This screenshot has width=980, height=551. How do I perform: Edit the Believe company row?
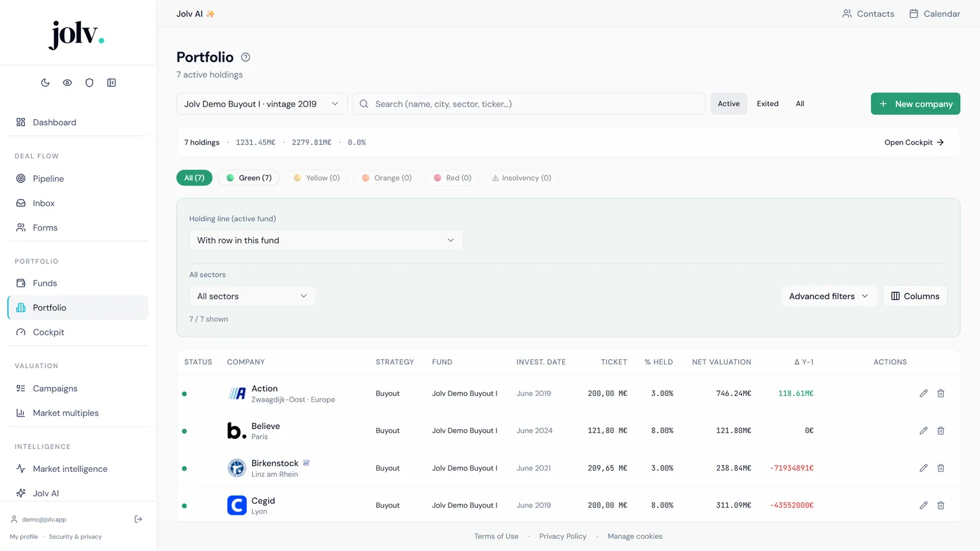(923, 430)
